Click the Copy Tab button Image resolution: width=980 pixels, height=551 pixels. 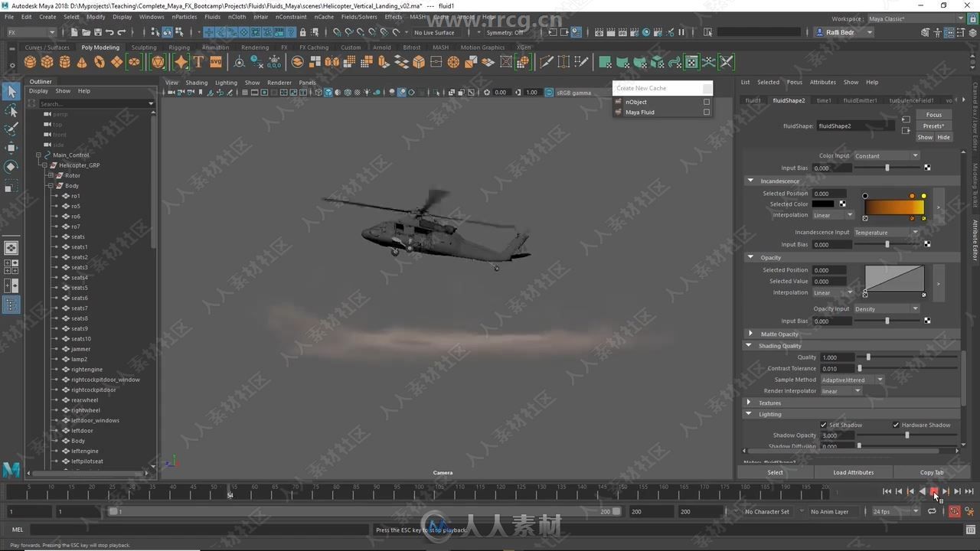[932, 472]
